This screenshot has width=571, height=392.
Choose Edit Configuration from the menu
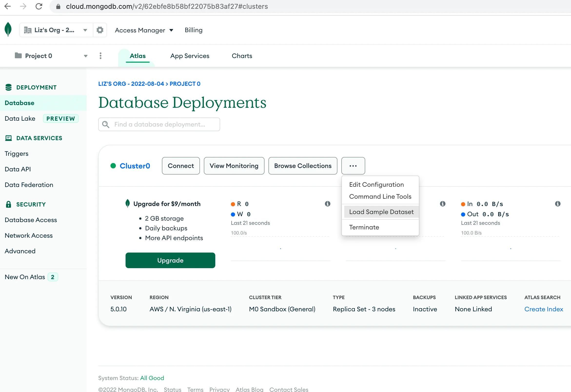[380, 185]
